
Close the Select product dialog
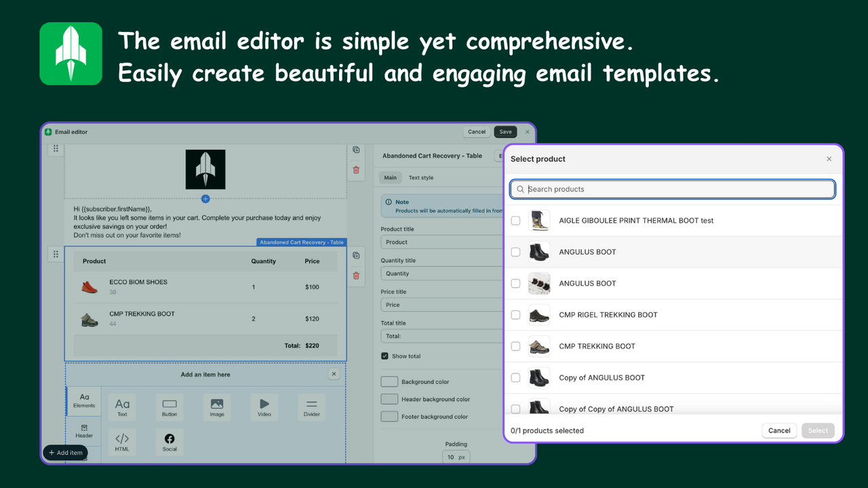tap(829, 159)
